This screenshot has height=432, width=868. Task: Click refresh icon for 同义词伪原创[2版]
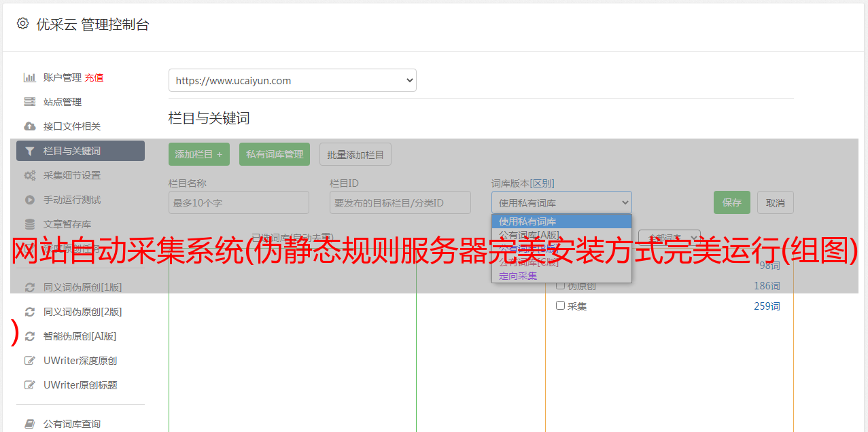tap(30, 312)
